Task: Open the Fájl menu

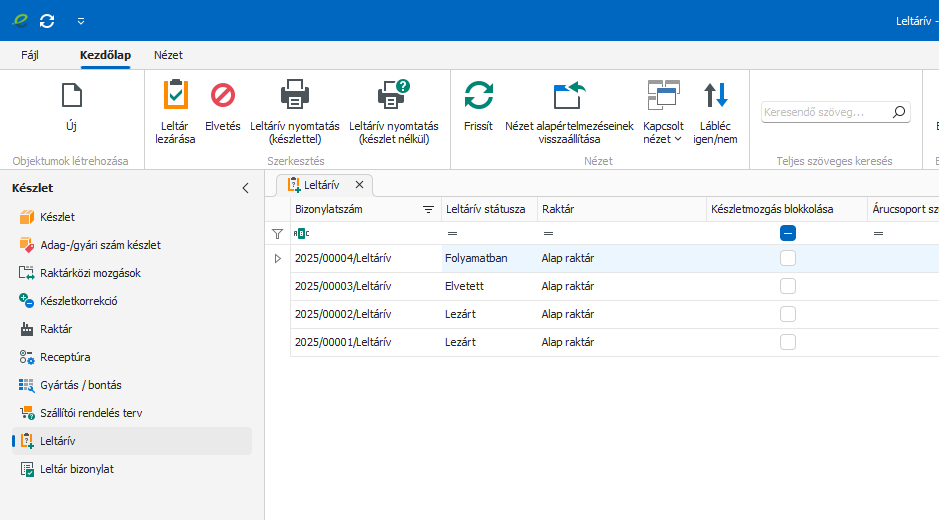Action: 30,55
